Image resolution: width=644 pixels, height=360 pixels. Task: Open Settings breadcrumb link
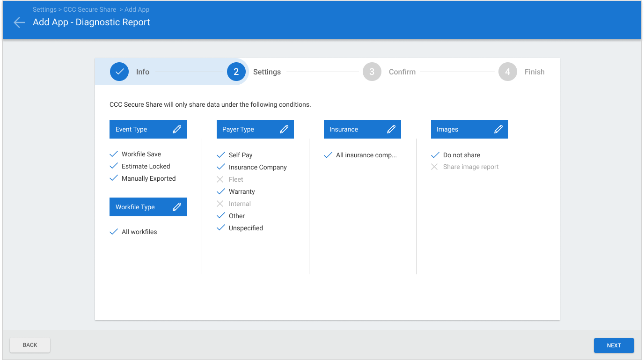pyautogui.click(x=44, y=9)
